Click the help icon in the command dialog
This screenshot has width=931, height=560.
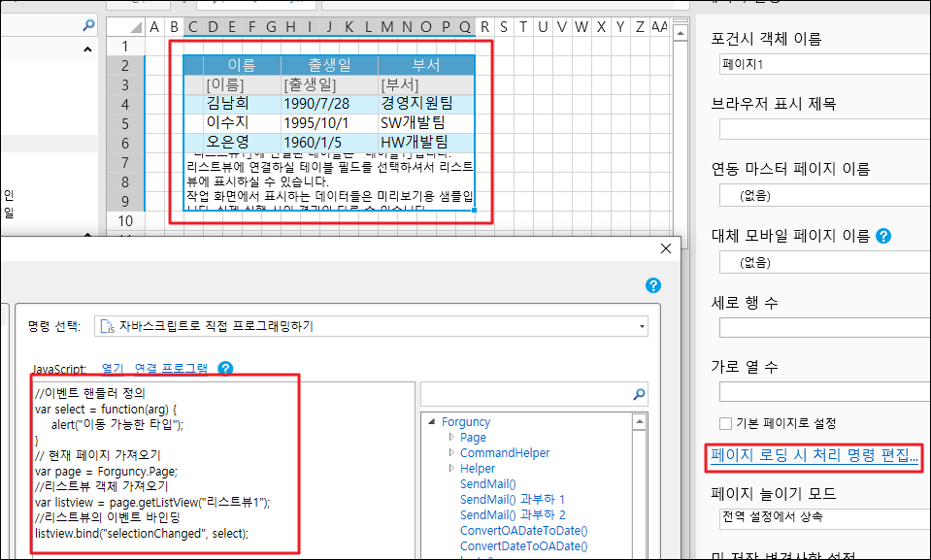653,285
